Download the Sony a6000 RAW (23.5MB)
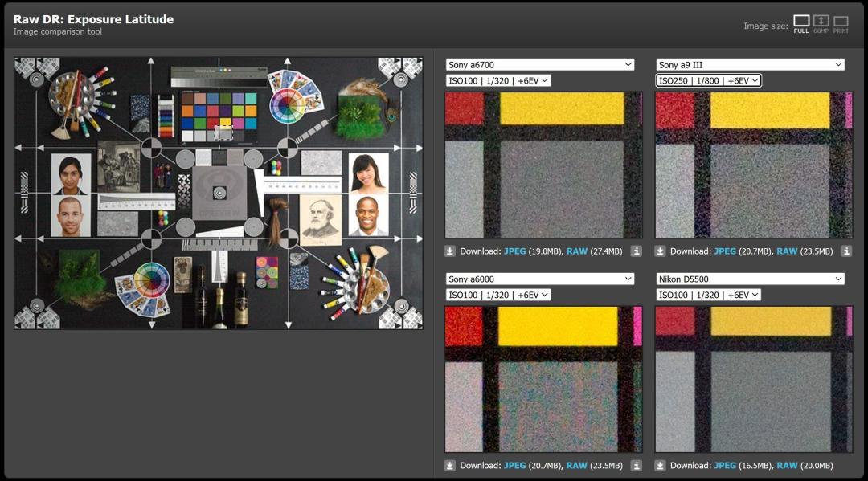Viewport: 868px width, 481px height. coord(577,466)
